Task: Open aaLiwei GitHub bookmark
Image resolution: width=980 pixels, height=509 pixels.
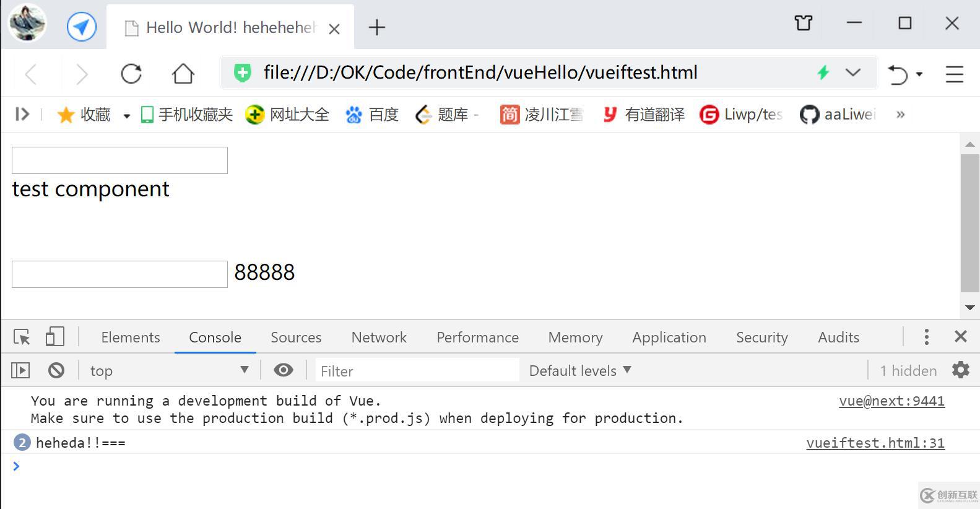Action: (838, 115)
